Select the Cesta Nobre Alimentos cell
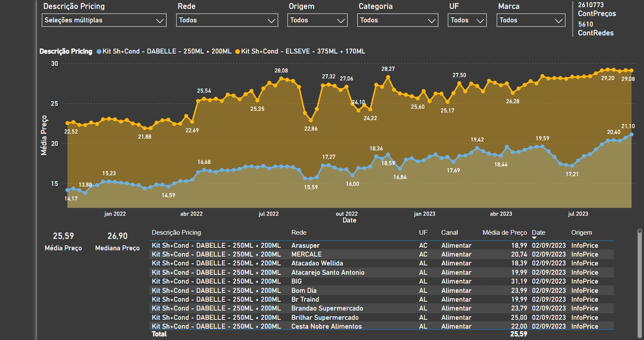 [326, 327]
